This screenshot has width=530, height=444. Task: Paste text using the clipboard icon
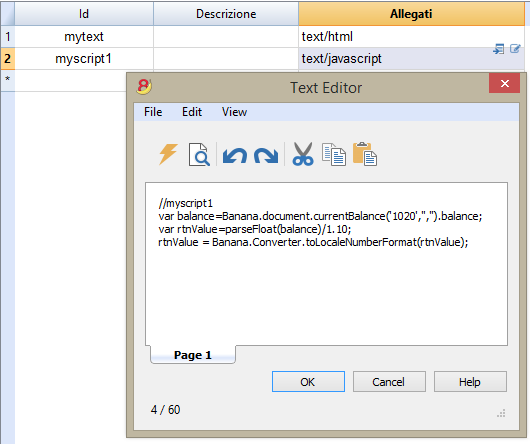[365, 154]
